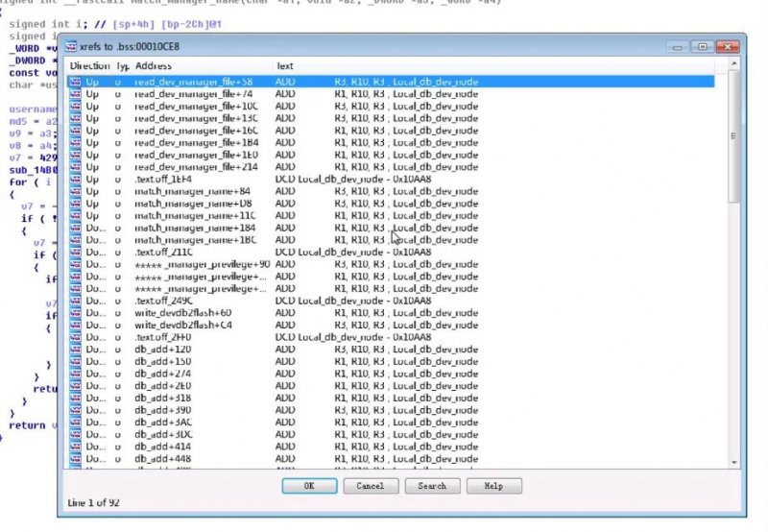768x532 pixels.
Task: Click the xref list scrollbar down arrow
Action: (733, 462)
